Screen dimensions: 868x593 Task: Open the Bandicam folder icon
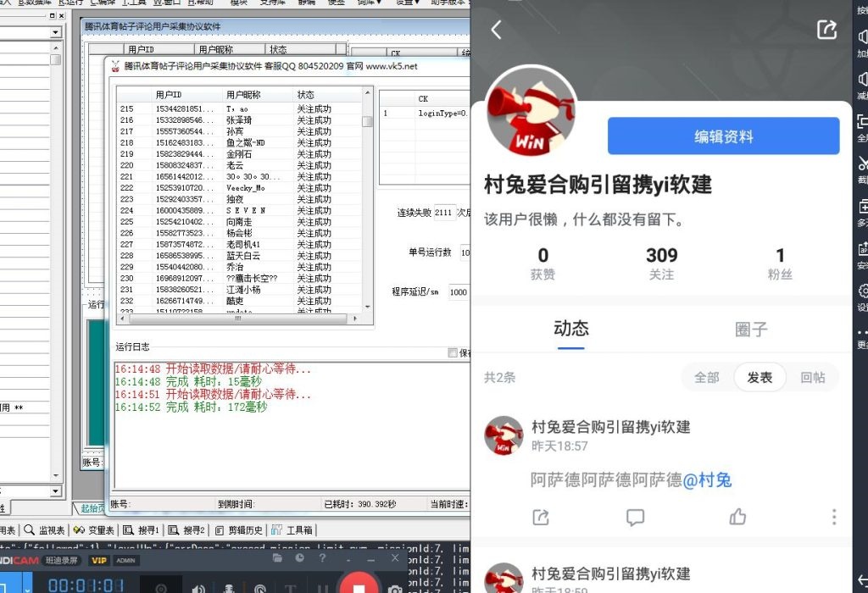click(276, 559)
